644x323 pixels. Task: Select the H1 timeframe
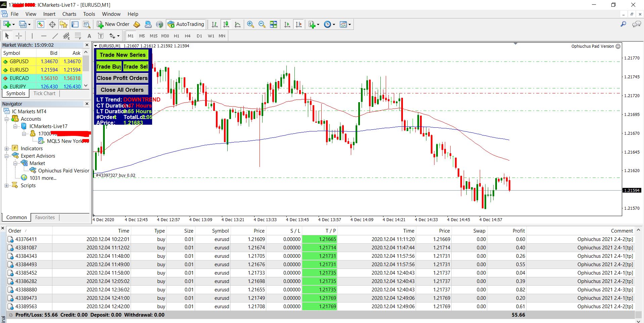(176, 36)
